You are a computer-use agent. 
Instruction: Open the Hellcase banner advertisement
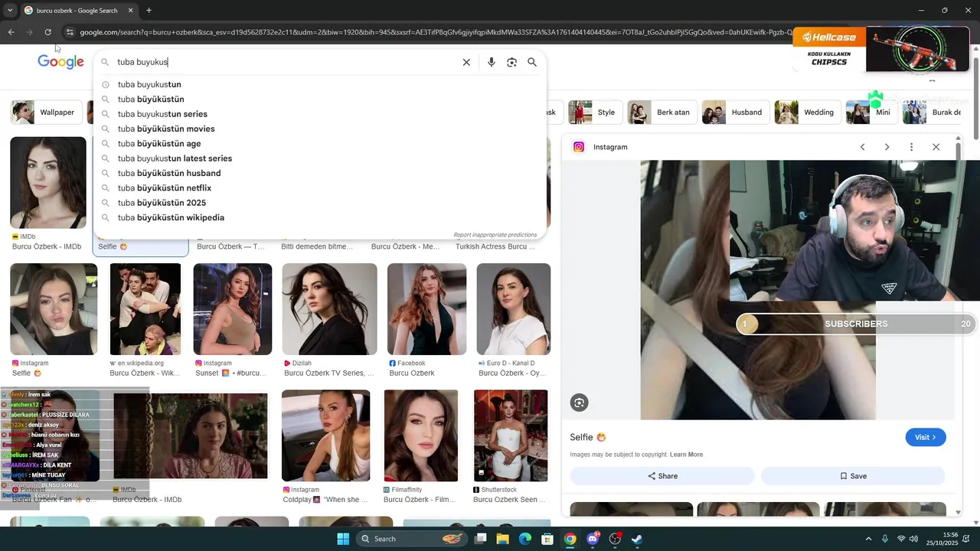pyautogui.click(x=882, y=49)
